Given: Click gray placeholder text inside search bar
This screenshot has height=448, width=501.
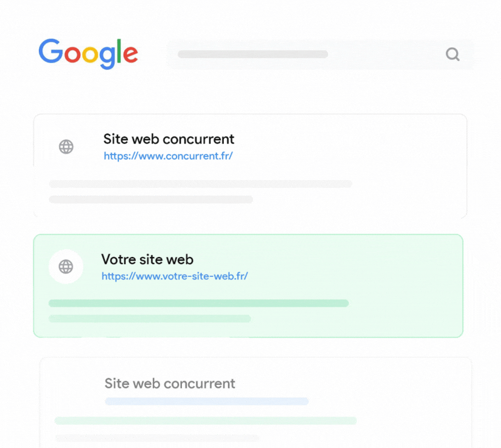Looking at the screenshot, I should [x=252, y=55].
